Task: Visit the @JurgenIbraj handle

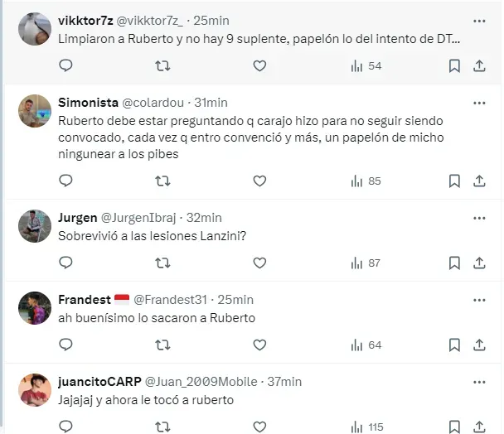Action: click(138, 218)
